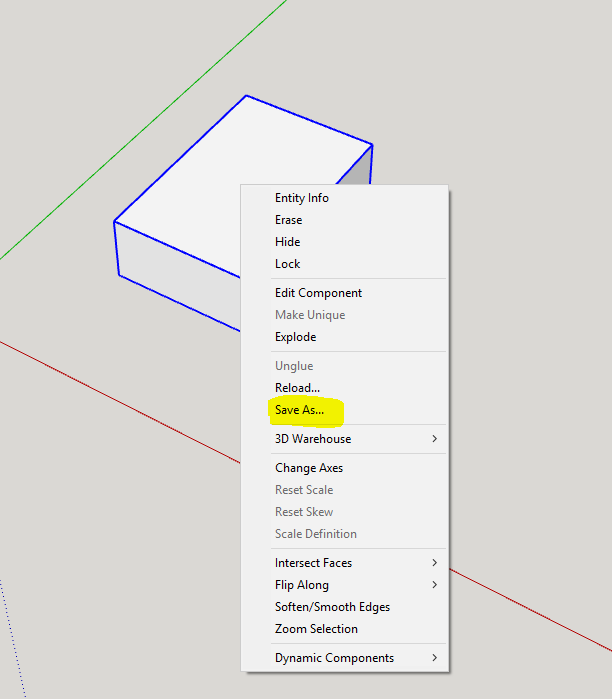
Task: Expand the Flip Along chevron
Action: [x=435, y=585]
